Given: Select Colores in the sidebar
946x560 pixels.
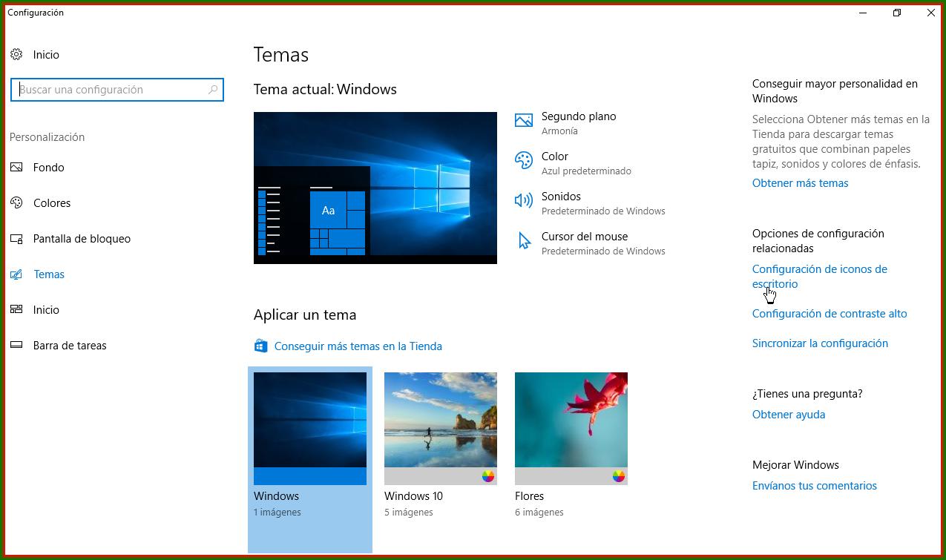Looking at the screenshot, I should [52, 202].
